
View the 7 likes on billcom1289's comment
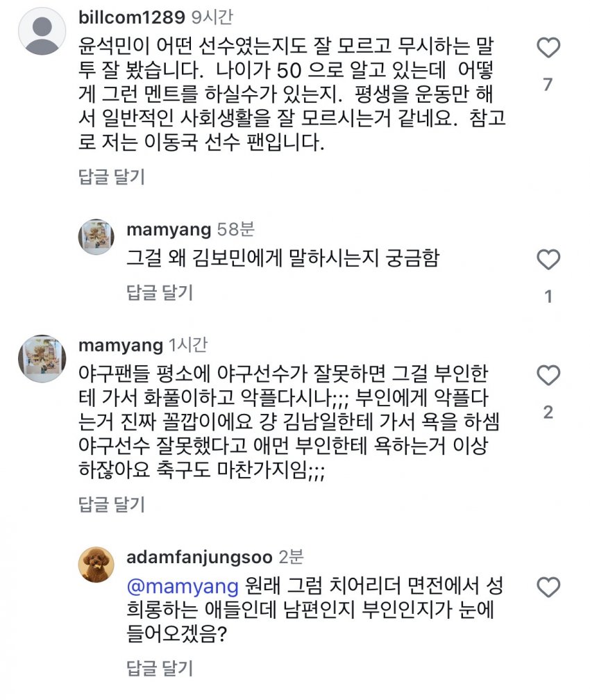coord(548,85)
